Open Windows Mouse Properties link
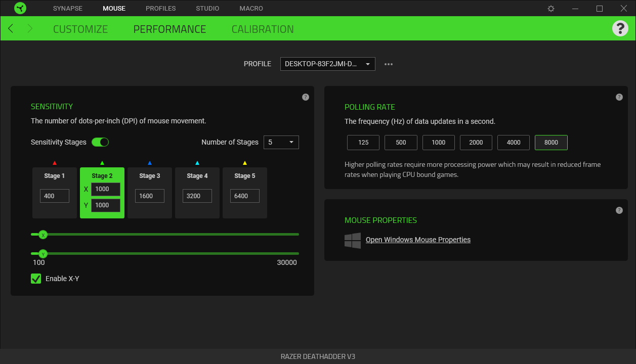 418,240
